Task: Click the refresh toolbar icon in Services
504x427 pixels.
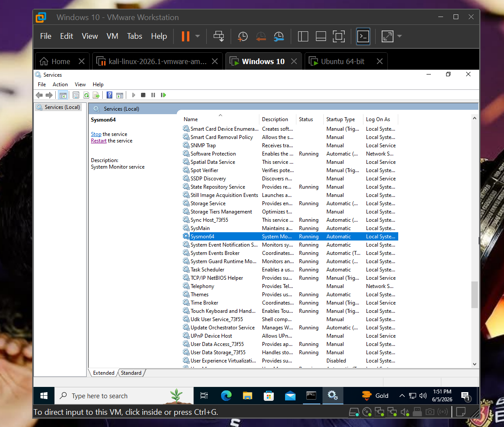Action: pos(86,95)
